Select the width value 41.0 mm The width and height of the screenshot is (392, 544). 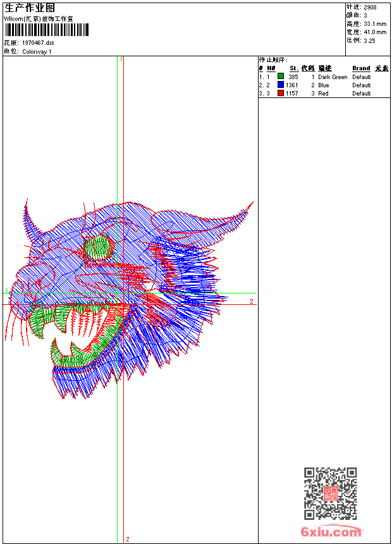[375, 32]
